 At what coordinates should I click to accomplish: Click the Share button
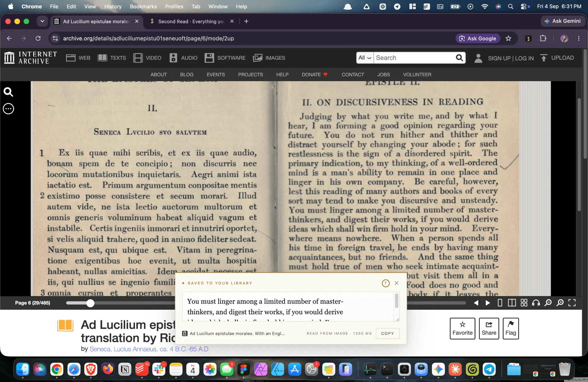489,328
